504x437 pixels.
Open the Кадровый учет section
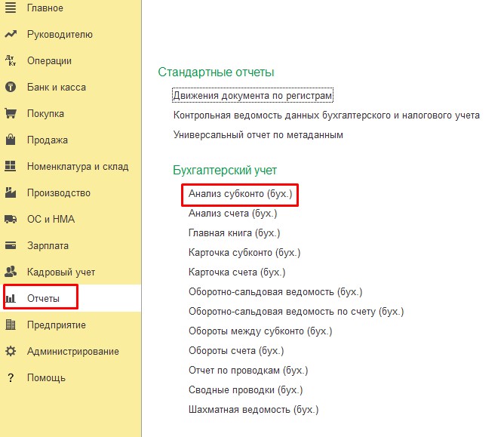61,272
